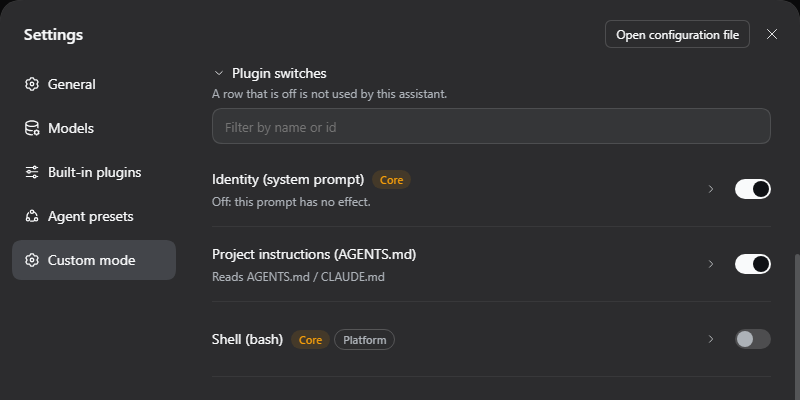Click the Core badge beside Identity
This screenshot has width=800, height=400.
[x=391, y=180]
